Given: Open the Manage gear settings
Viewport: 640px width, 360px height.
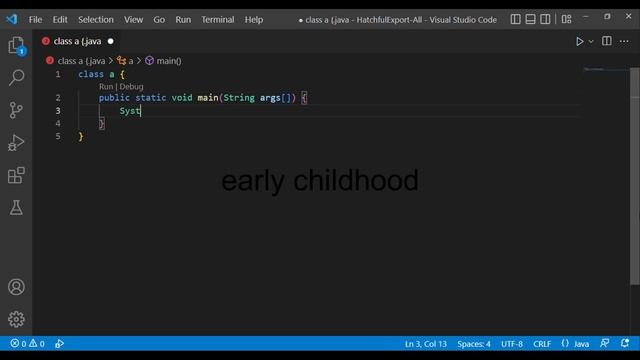Looking at the screenshot, I should (16, 319).
